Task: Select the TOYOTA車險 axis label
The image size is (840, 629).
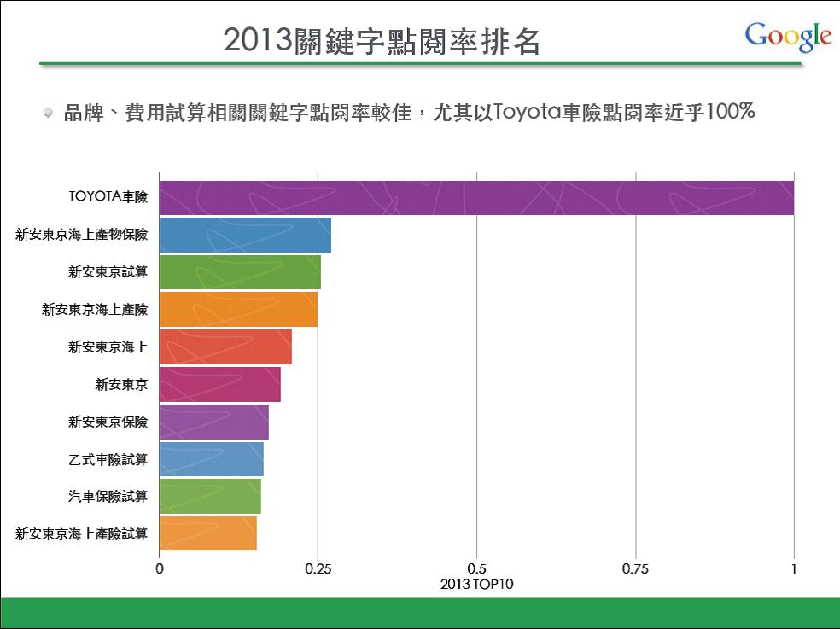Action: [x=108, y=196]
